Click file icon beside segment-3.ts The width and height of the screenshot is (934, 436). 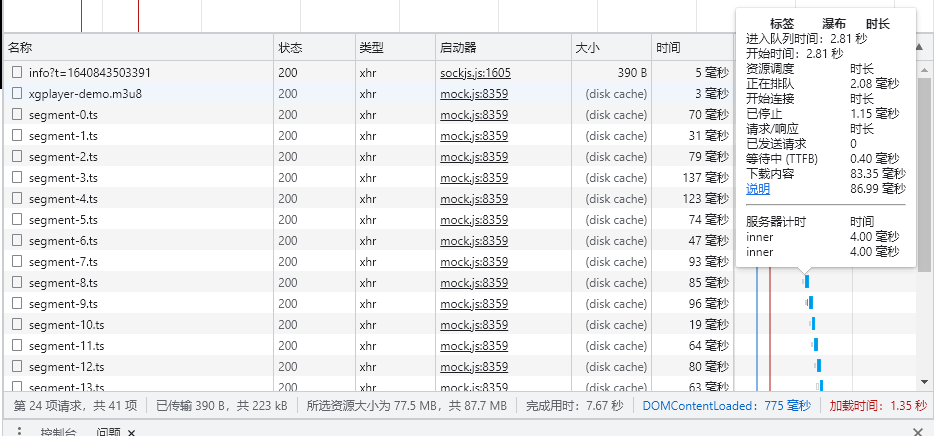click(17, 177)
